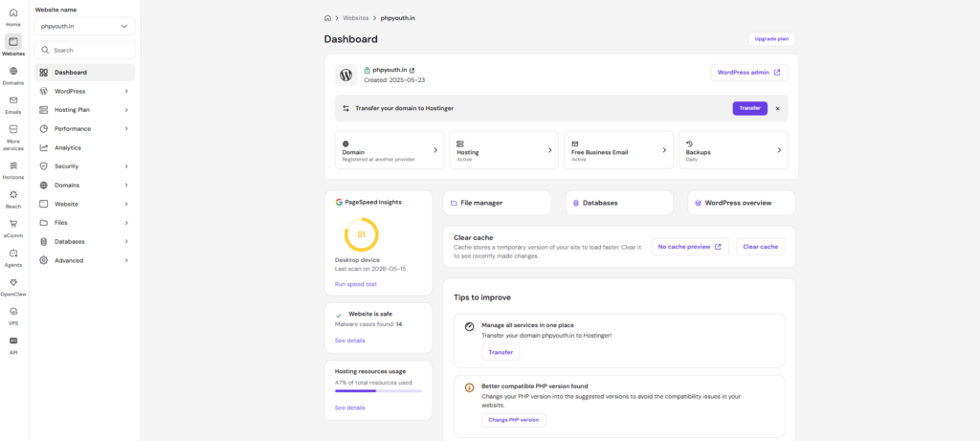Open Databases shortcut card
980x441 pixels.
click(x=619, y=203)
